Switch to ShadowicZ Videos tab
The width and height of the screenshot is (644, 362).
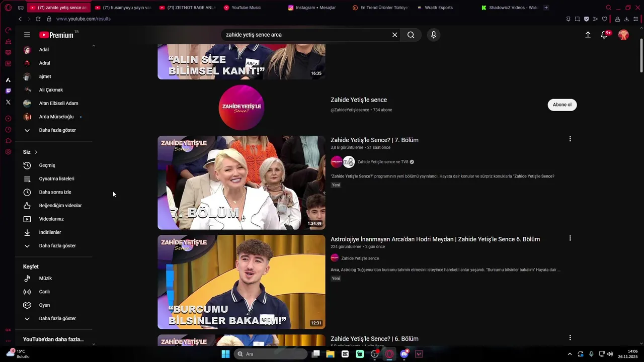tap(509, 8)
